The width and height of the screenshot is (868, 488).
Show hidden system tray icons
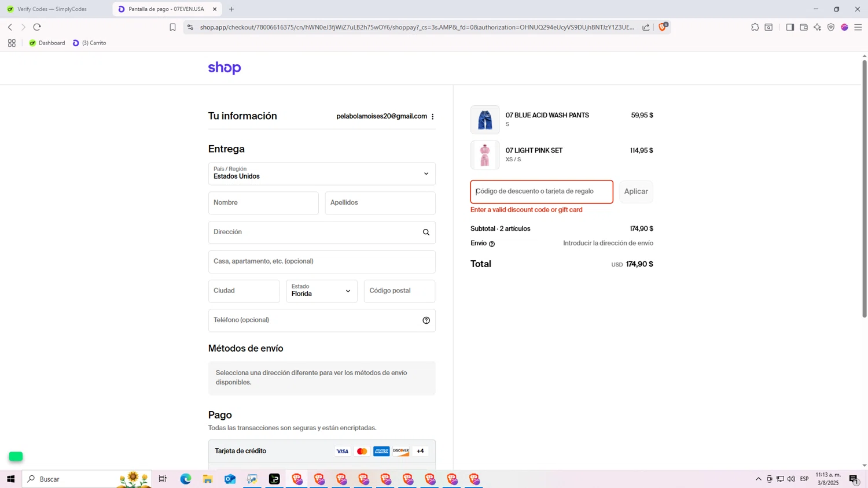coord(759,479)
